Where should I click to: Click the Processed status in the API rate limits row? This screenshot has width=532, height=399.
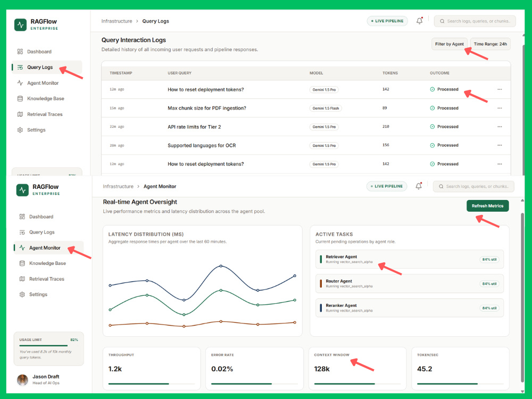(x=444, y=127)
